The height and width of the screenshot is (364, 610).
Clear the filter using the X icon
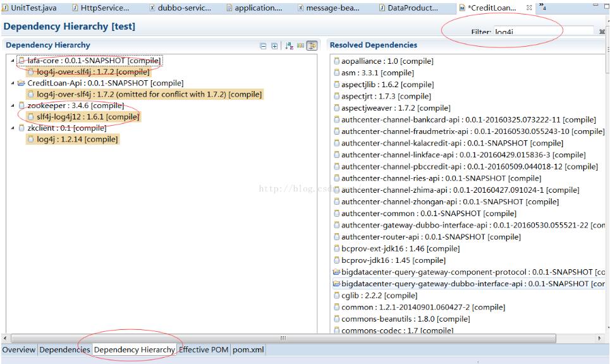click(x=602, y=32)
